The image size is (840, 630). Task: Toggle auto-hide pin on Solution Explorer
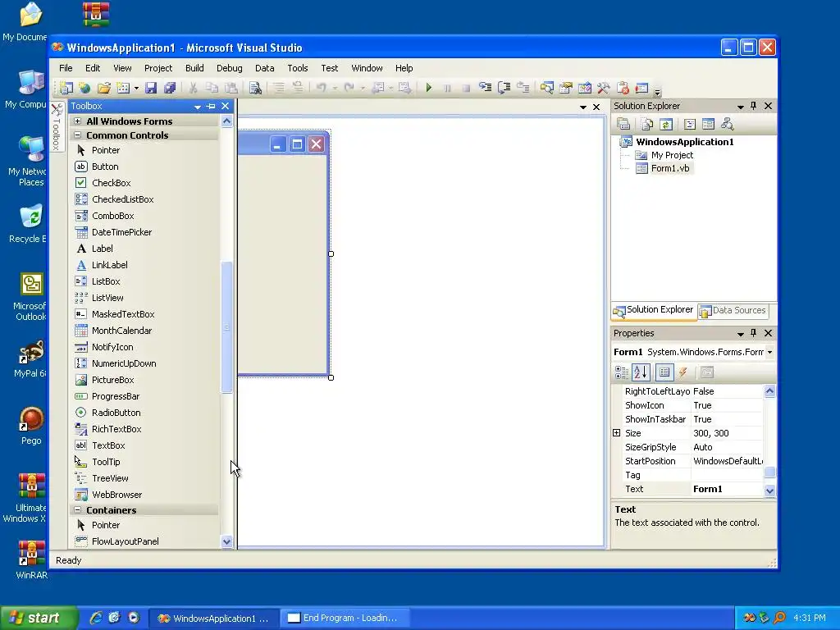pos(753,106)
